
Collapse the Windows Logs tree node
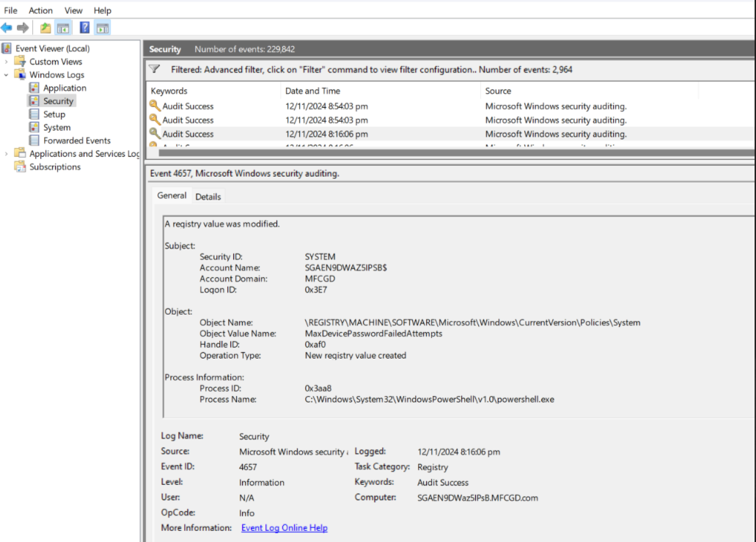[6, 75]
